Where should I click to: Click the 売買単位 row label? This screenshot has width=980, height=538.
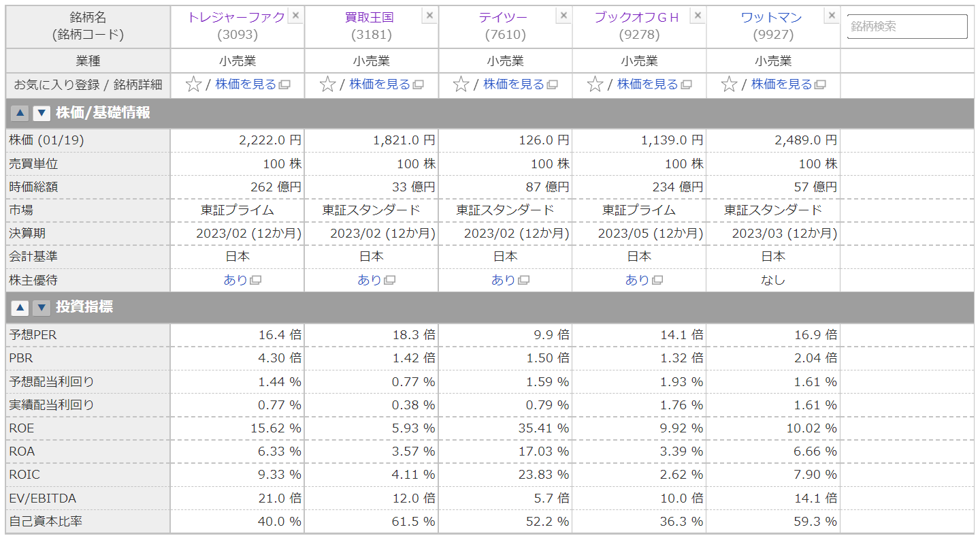coord(33,163)
